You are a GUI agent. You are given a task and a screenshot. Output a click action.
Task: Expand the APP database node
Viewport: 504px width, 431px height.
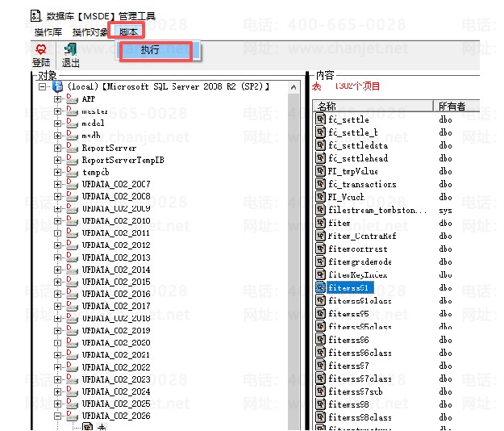tap(57, 99)
